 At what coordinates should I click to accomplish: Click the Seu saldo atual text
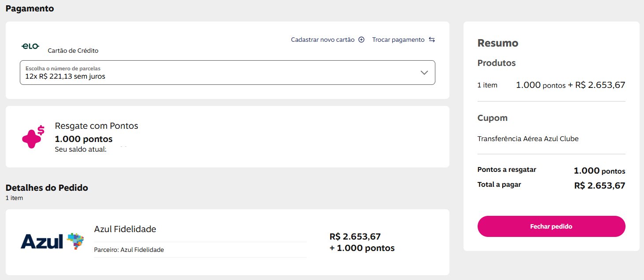[81, 149]
